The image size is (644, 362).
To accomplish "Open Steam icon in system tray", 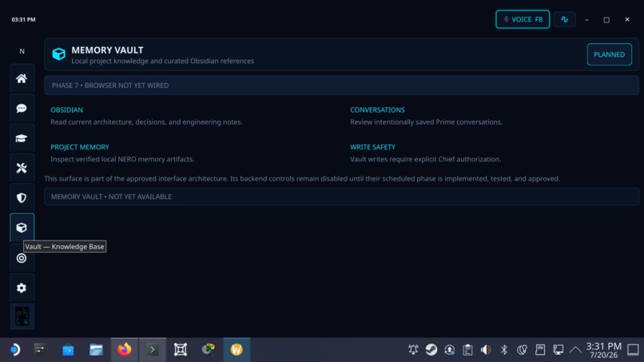I will [431, 350].
